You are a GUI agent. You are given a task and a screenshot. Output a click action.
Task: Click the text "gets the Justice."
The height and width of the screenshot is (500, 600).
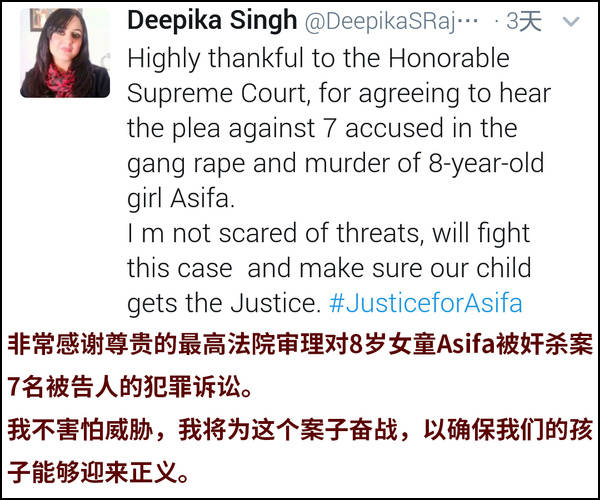click(x=224, y=303)
